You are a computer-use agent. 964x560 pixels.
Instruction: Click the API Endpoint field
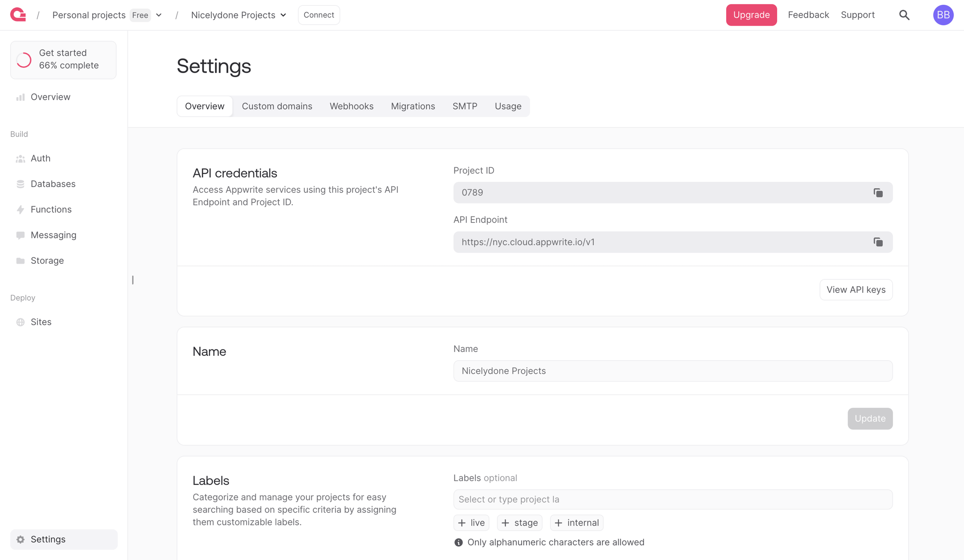pyautogui.click(x=673, y=242)
